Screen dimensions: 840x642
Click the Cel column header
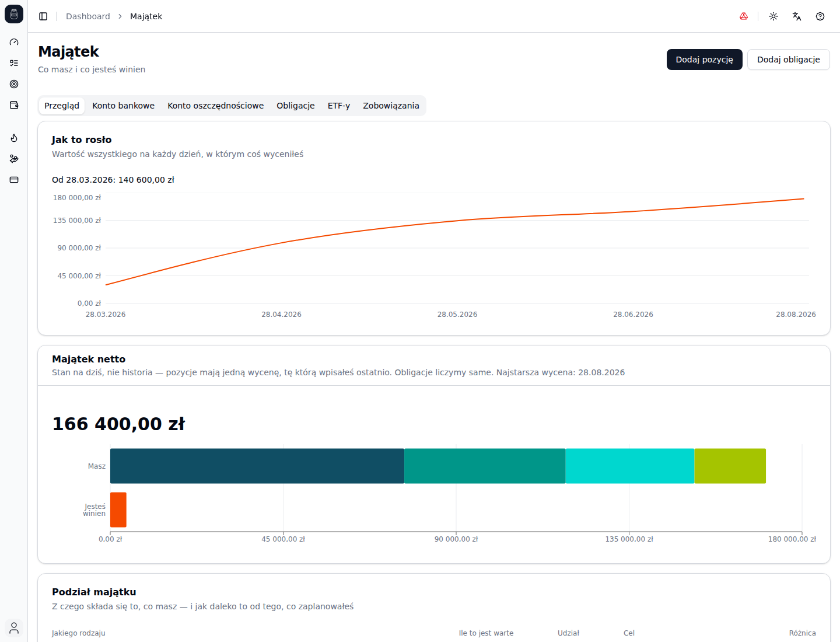pyautogui.click(x=629, y=633)
